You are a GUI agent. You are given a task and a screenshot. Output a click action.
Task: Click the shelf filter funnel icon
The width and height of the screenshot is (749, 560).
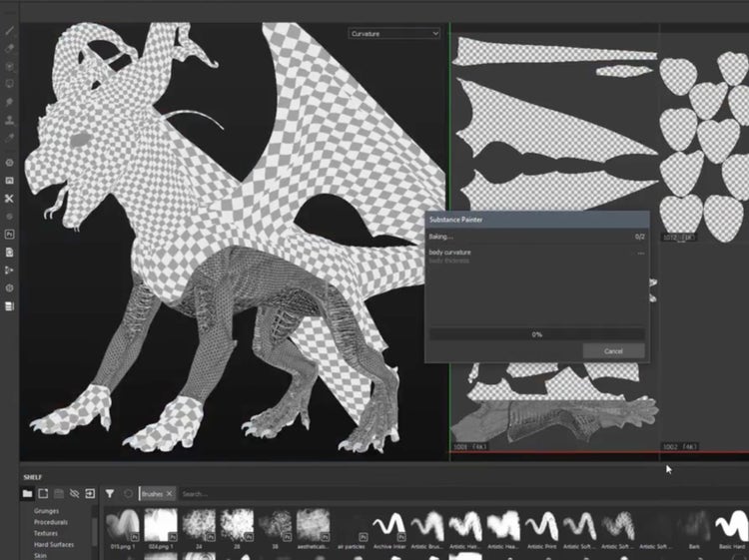pos(110,494)
